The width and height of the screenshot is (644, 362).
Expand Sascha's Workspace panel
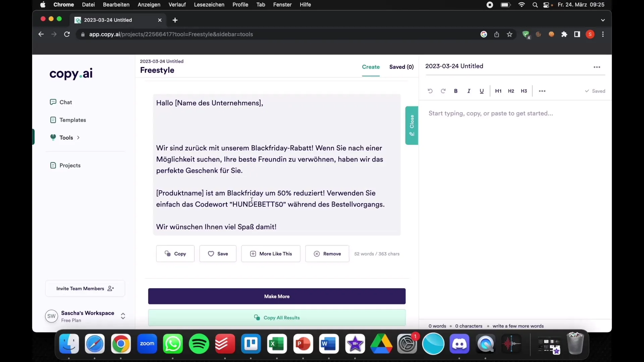[x=123, y=316]
